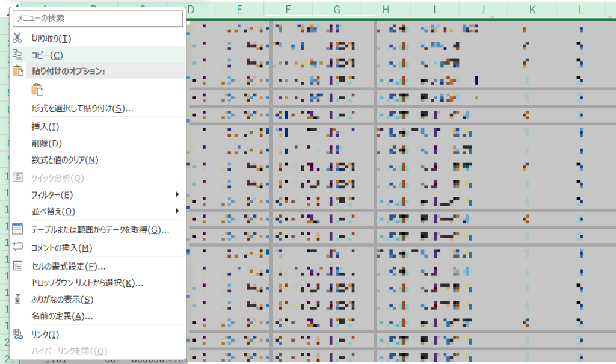Select column F header
616x364 pixels.
pos(288,10)
